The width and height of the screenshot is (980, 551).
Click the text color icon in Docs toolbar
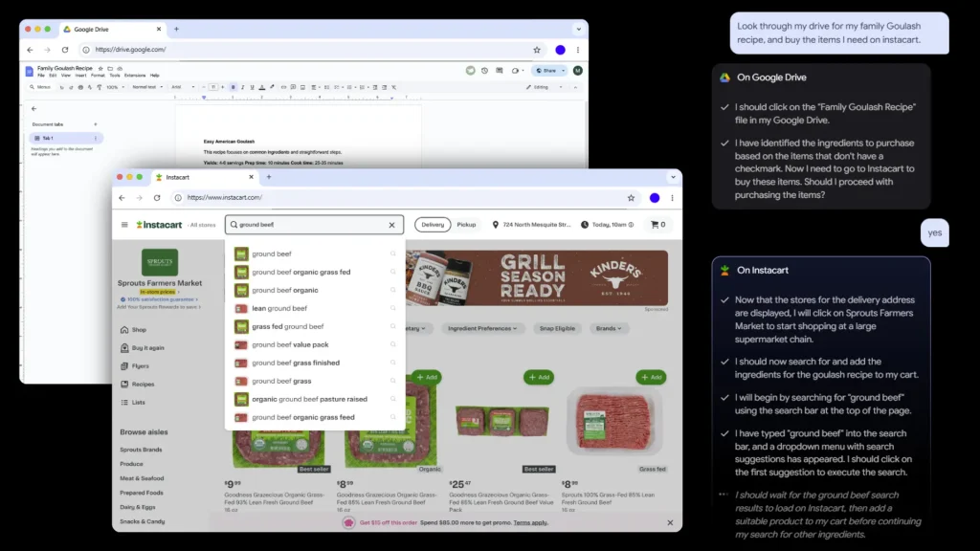point(262,87)
